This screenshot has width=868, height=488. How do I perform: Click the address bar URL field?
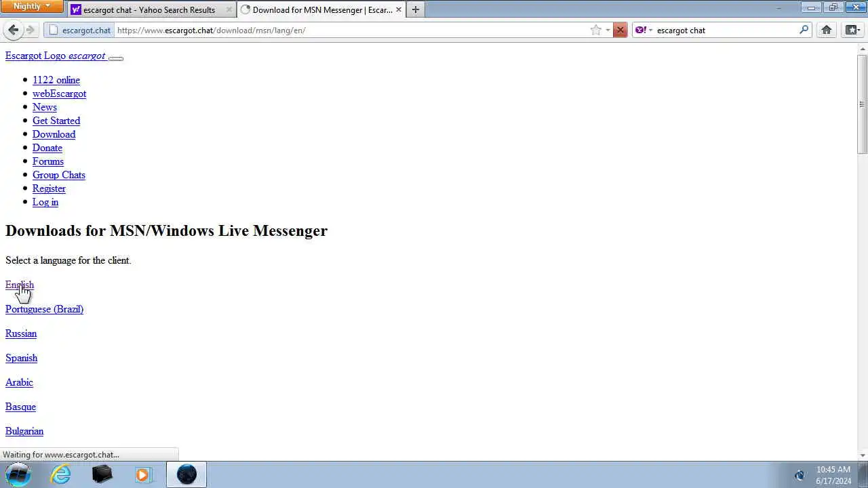(351, 30)
